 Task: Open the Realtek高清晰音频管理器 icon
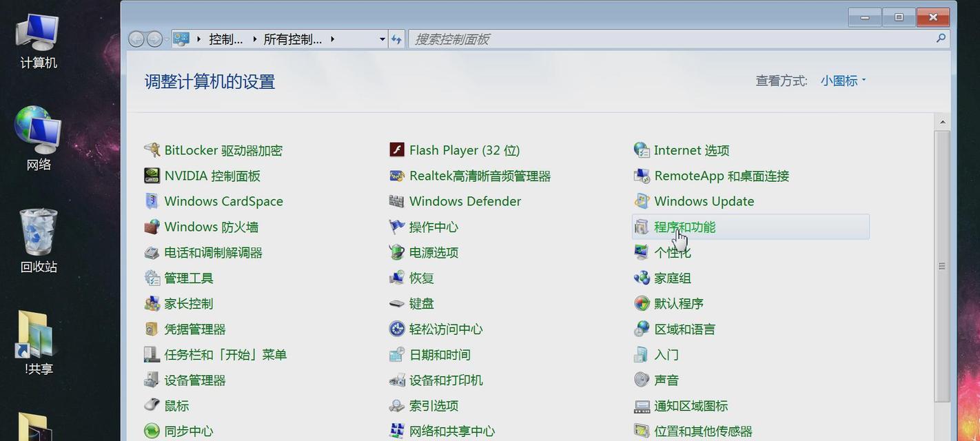pos(396,176)
